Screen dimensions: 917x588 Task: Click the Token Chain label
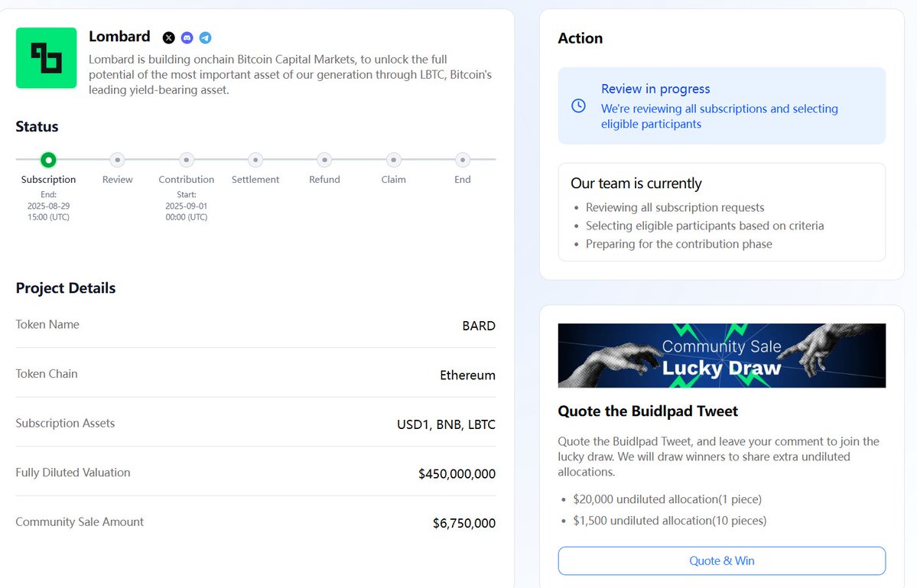(x=47, y=374)
